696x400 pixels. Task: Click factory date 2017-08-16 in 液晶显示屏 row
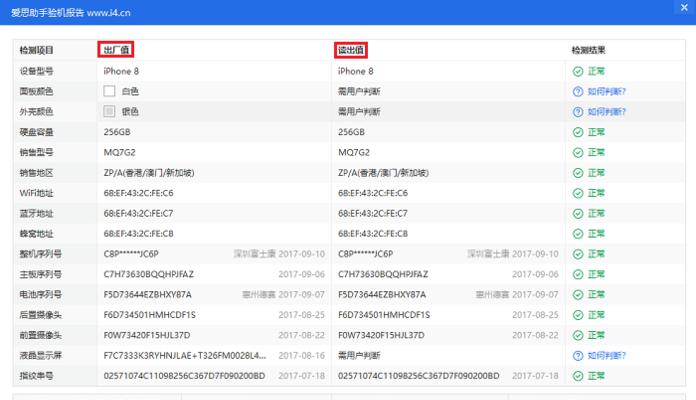[x=301, y=355]
